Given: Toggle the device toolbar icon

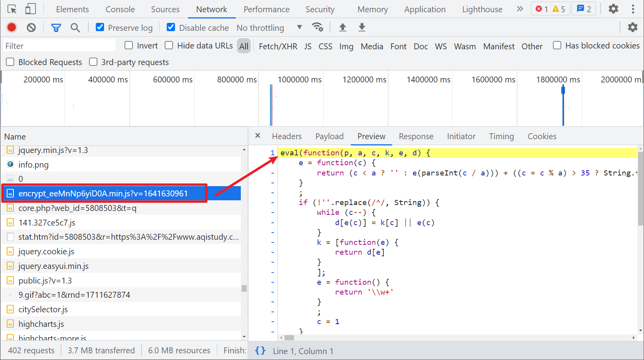Looking at the screenshot, I should [x=30, y=9].
